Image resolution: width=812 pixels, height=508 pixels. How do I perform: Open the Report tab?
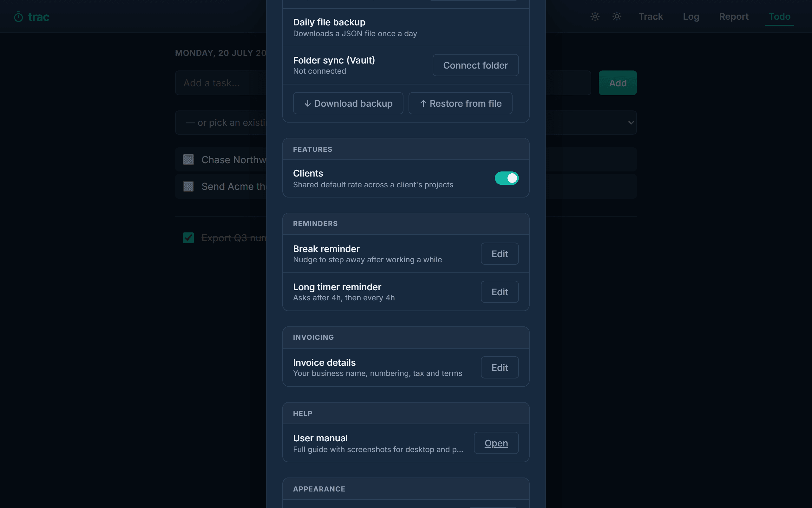pos(733,17)
